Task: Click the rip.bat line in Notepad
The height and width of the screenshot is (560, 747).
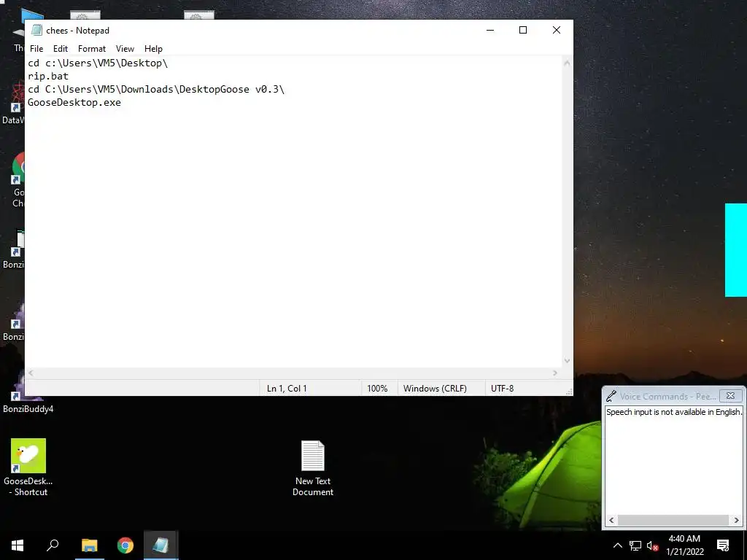Action: tap(48, 76)
